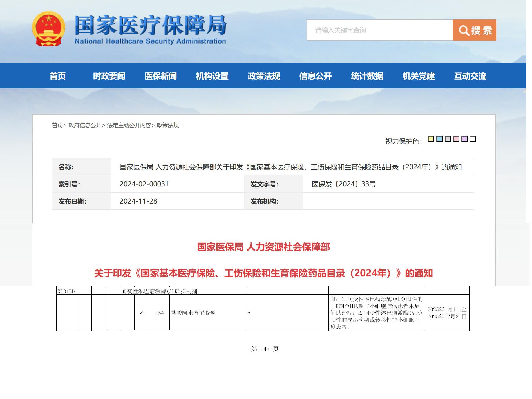Click the 名称 document title text
The height and width of the screenshot is (399, 532).
coord(290,167)
